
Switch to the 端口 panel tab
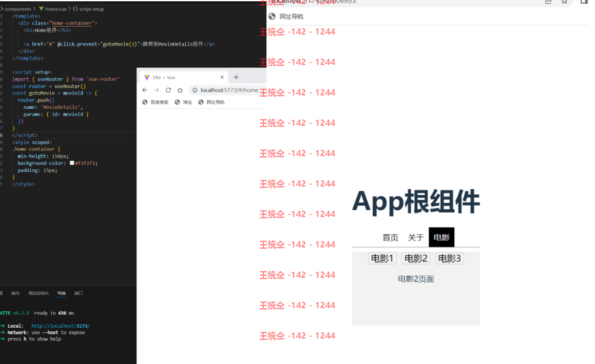pyautogui.click(x=79, y=293)
